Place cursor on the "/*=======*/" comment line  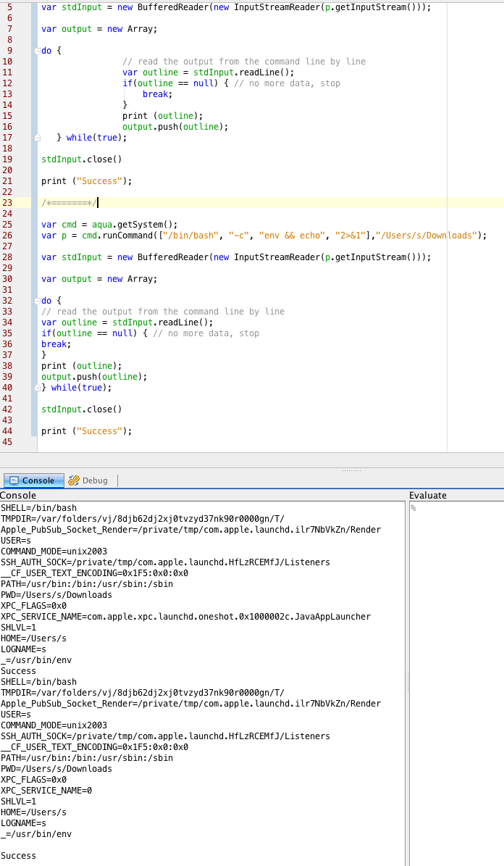(69, 203)
